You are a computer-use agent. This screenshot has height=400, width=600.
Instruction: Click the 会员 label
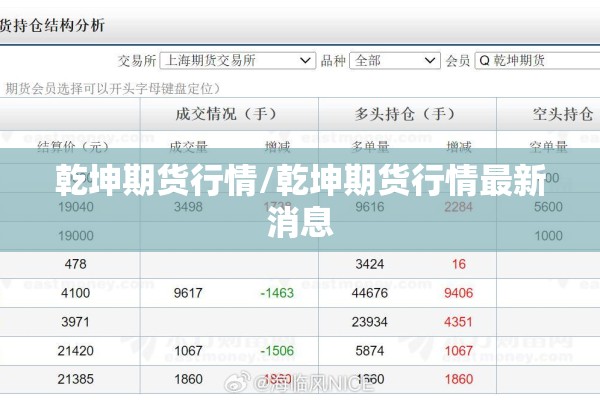coord(457,60)
